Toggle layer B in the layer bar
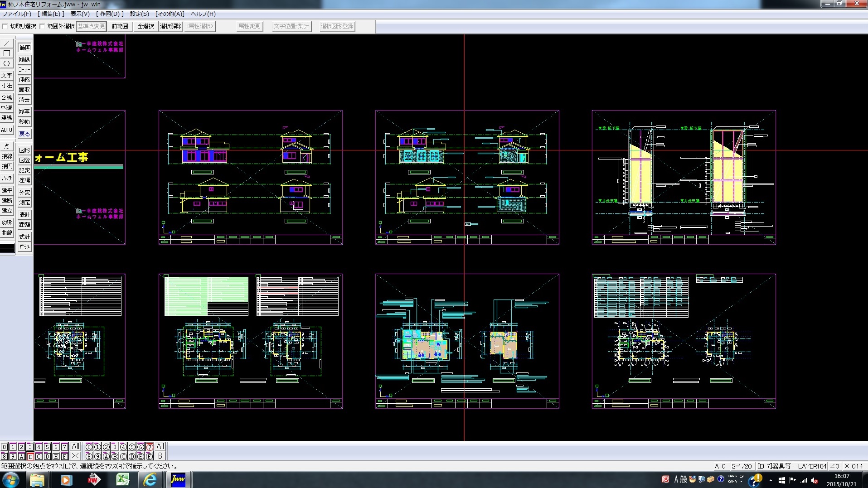Viewport: 868px width, 488px height. point(30,456)
